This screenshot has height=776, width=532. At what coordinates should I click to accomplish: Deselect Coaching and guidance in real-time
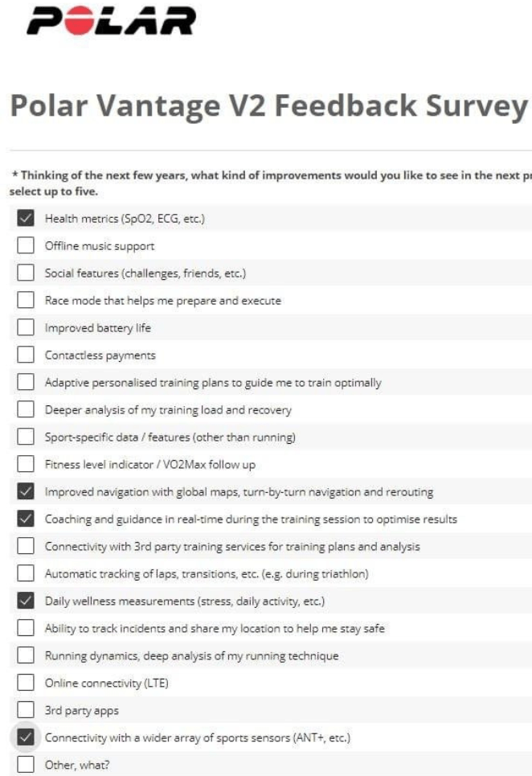point(26,519)
